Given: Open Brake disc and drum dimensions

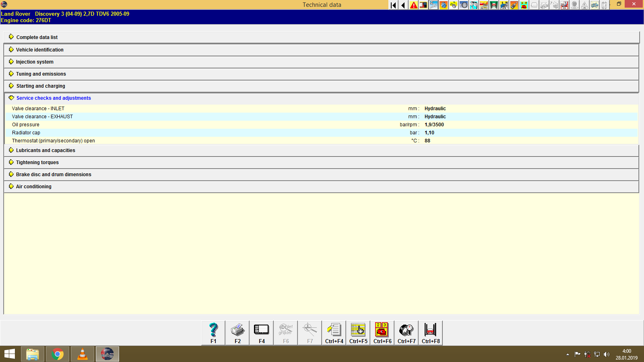Looking at the screenshot, I should 53,174.
